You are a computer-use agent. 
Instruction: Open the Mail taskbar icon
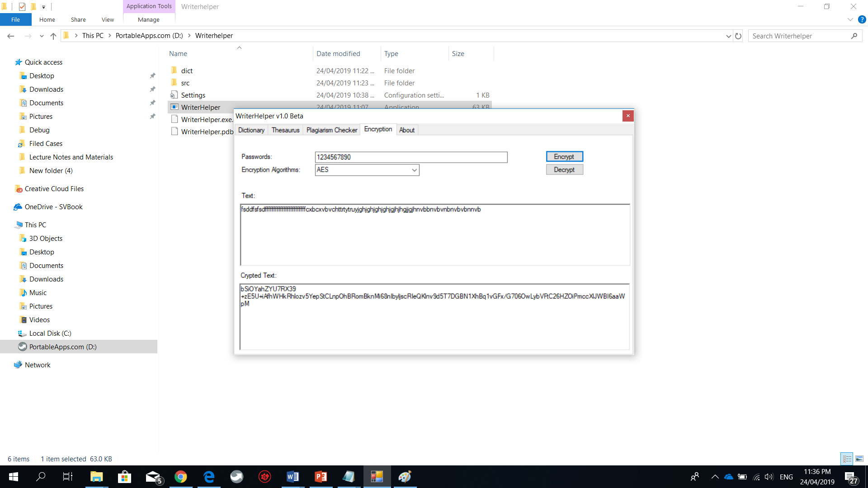pyautogui.click(x=153, y=477)
